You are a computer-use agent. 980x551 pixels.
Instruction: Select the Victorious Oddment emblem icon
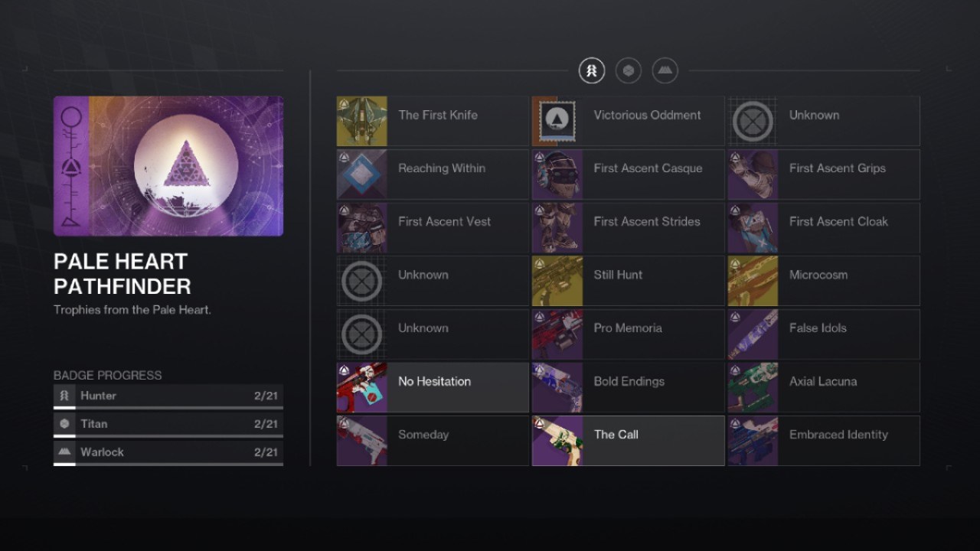coord(557,121)
